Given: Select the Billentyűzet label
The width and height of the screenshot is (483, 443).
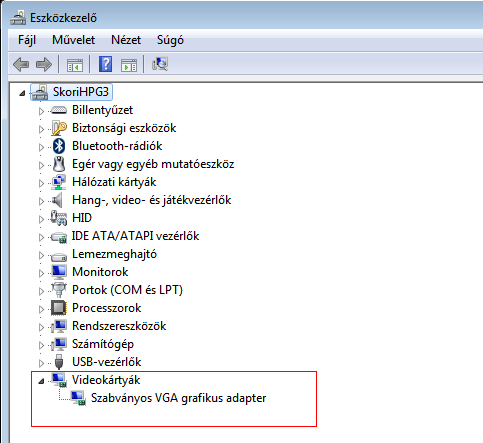Looking at the screenshot, I should click(103, 110).
